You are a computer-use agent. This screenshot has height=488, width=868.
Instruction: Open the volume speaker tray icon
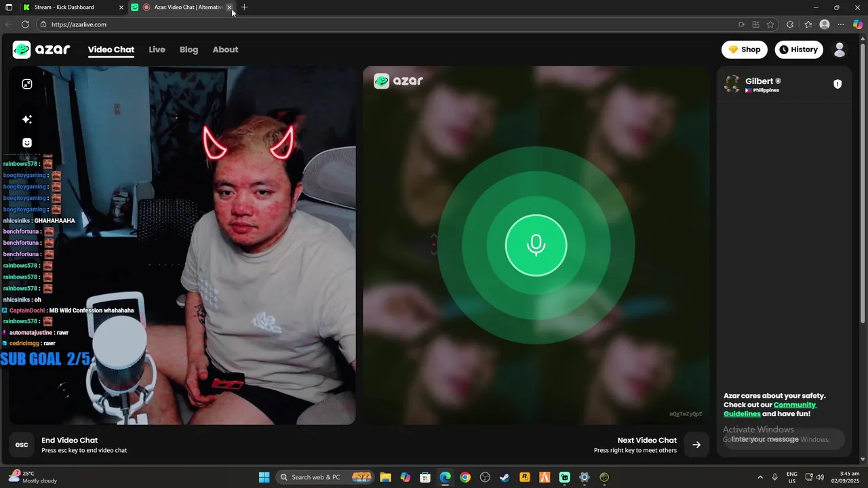click(x=820, y=477)
